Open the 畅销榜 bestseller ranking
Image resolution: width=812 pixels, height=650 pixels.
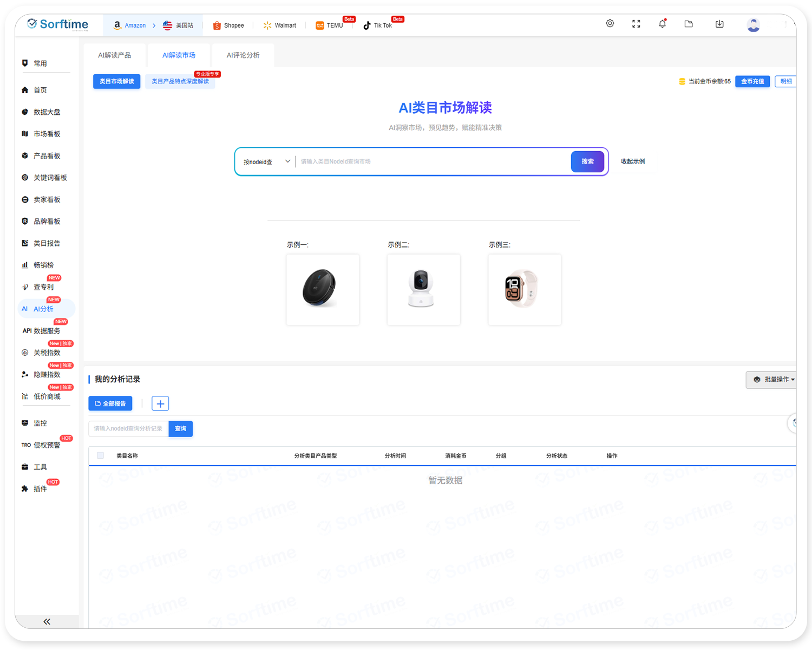pos(41,264)
